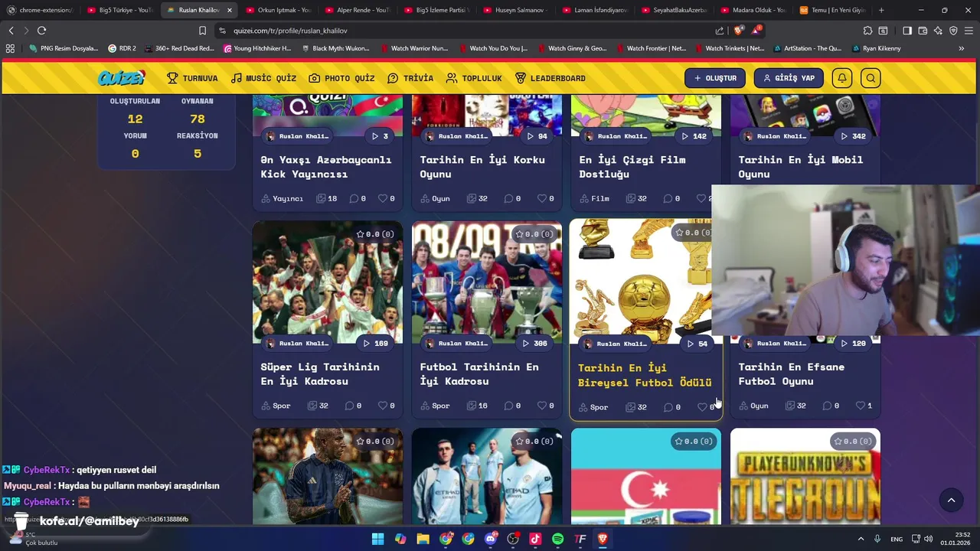
Task: Open Spotify from the taskbar
Action: coord(557,539)
